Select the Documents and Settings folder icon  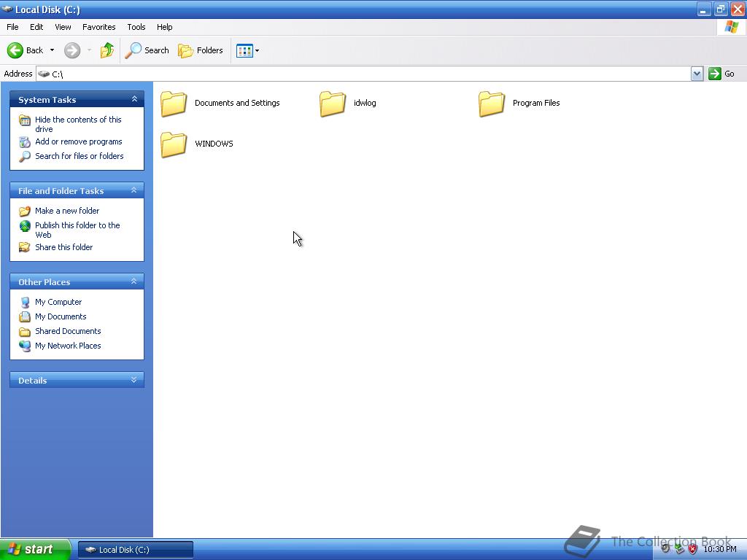coord(174,104)
